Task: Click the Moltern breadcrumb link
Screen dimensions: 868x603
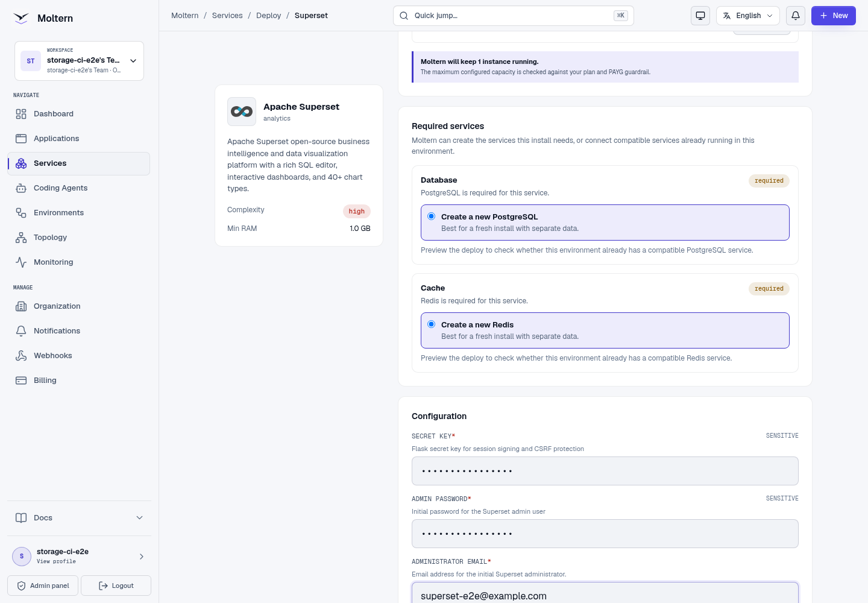Action: pyautogui.click(x=185, y=16)
